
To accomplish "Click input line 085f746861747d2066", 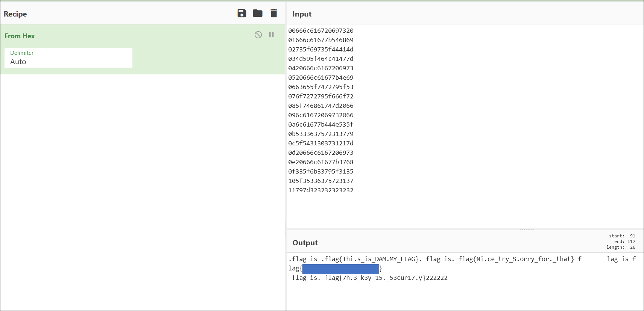I will point(321,106).
